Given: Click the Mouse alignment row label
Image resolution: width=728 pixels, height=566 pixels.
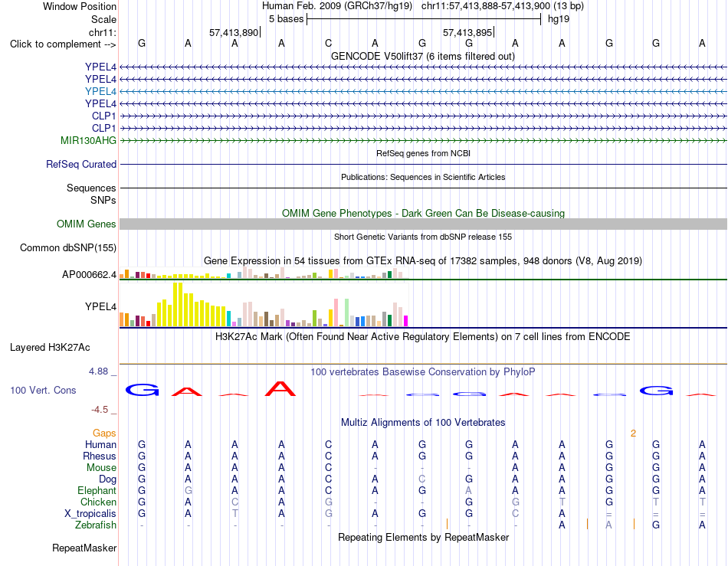Looking at the screenshot, I should (x=101, y=468).
